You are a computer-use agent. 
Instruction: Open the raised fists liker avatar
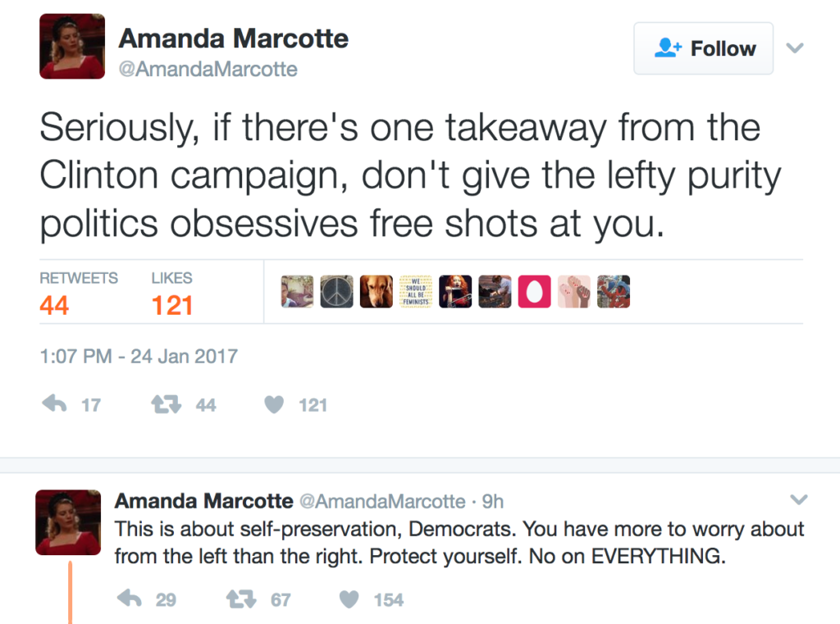(x=573, y=292)
